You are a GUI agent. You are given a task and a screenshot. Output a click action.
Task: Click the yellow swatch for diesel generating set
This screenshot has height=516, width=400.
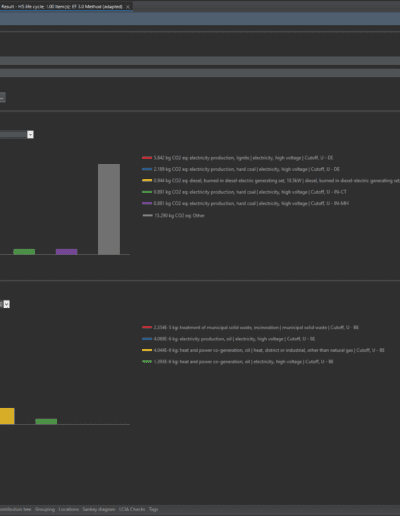point(147,181)
